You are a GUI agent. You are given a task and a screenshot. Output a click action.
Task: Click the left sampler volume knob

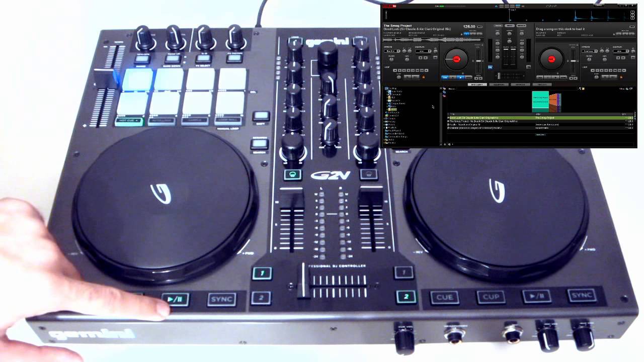435,51
